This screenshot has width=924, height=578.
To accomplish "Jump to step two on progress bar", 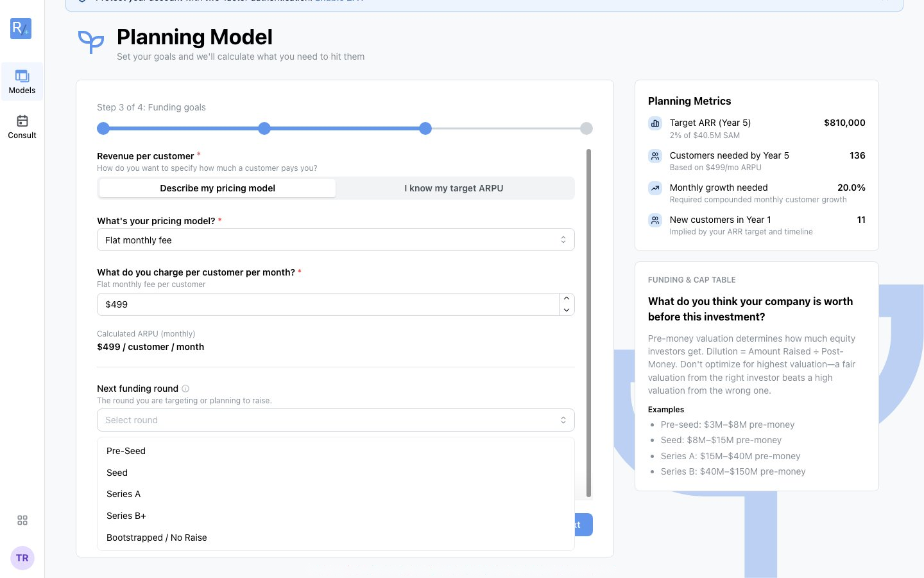I will (264, 128).
